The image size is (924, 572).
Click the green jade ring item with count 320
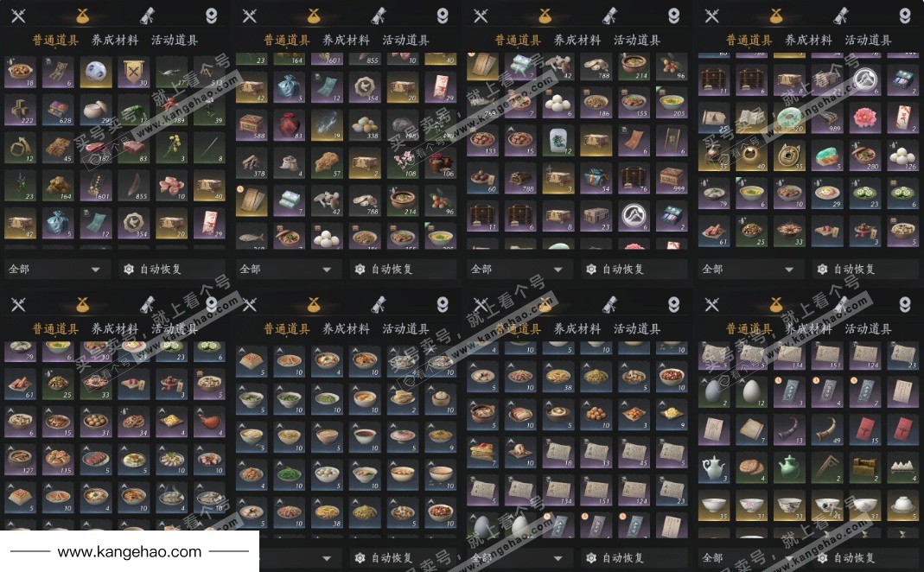(x=789, y=118)
